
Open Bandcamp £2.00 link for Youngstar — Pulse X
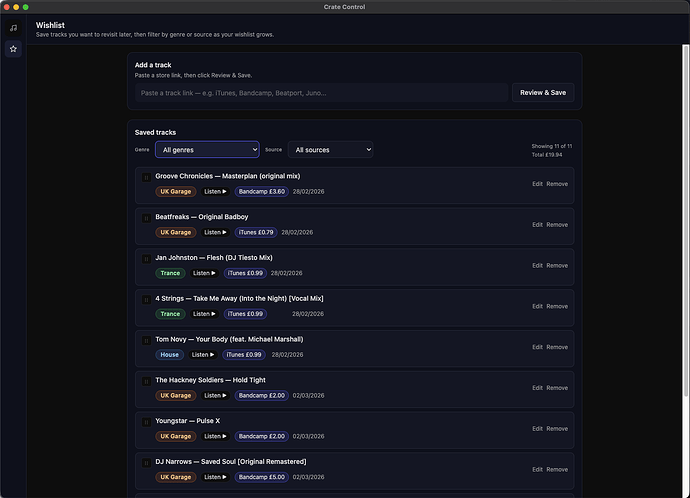coord(261,436)
